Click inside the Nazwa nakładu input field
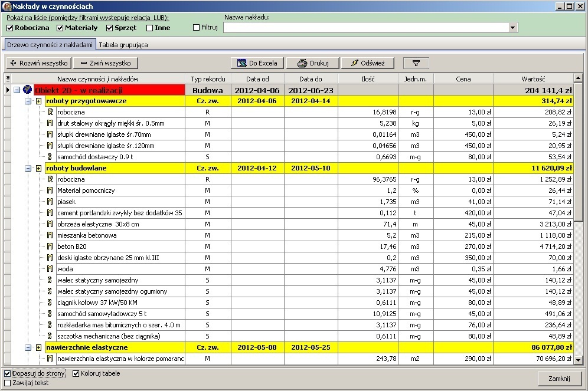The height and width of the screenshot is (391, 588). pos(366,28)
